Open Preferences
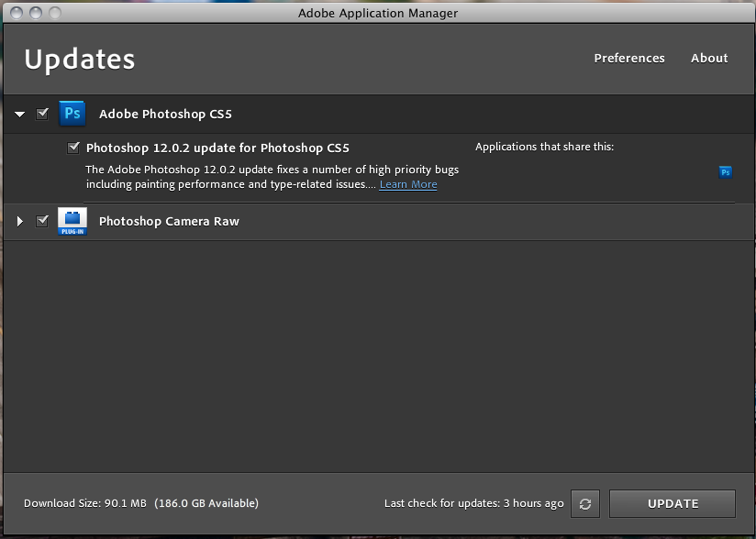The height and width of the screenshot is (539, 756). click(x=629, y=59)
